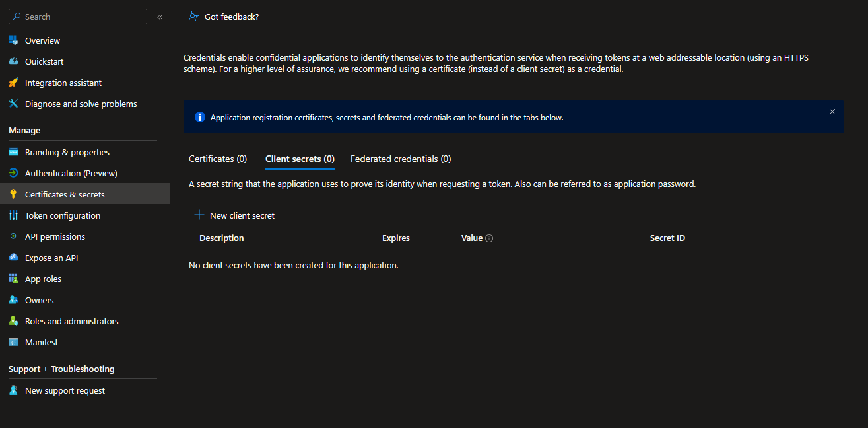Click the Secret ID column header
Image resolution: width=868 pixels, height=428 pixels.
[667, 238]
